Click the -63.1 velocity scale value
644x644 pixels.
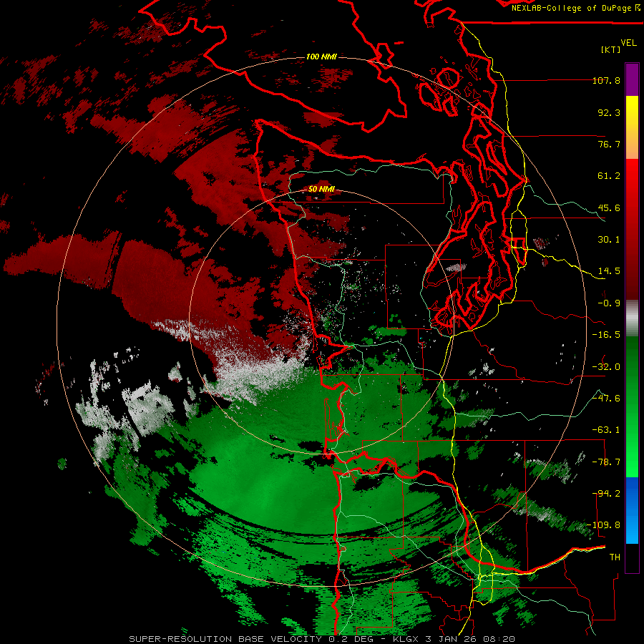coord(606,430)
